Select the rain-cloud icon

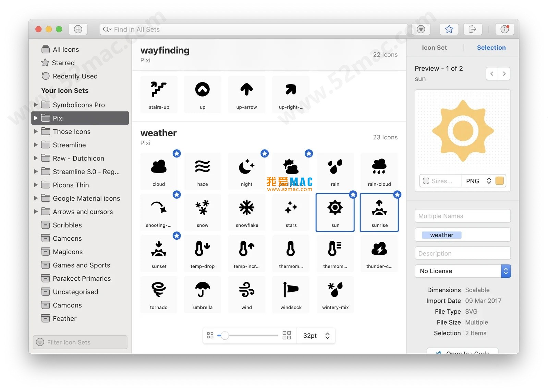click(379, 171)
